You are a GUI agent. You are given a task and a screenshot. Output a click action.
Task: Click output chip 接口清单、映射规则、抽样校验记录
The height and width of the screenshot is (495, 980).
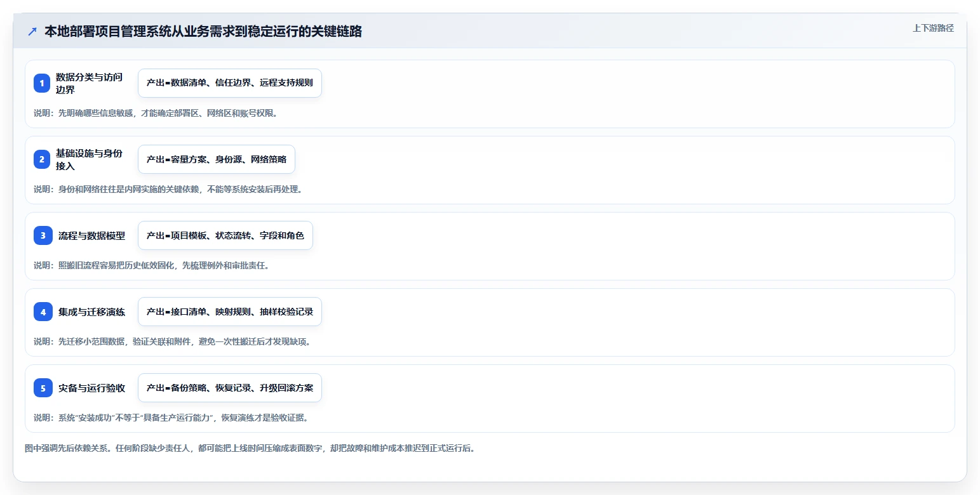pos(230,312)
